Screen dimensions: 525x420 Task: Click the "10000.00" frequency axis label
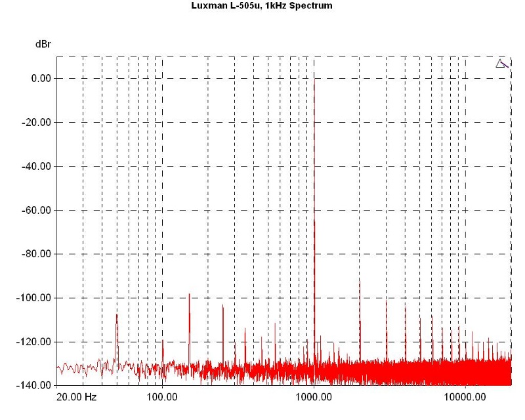tap(465, 397)
